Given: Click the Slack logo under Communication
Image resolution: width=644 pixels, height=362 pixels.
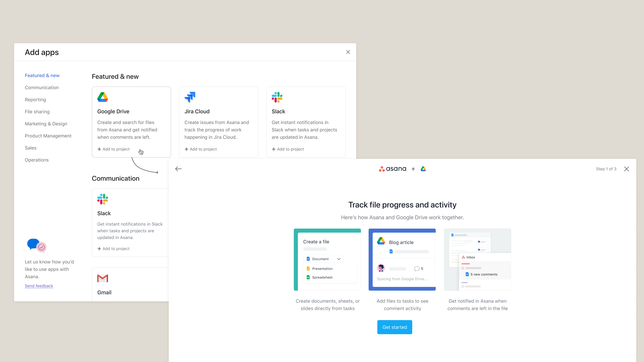Looking at the screenshot, I should [x=102, y=199].
